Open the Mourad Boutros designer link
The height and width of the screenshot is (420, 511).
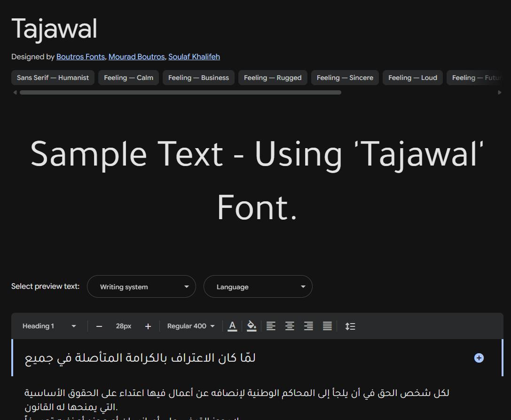click(136, 57)
